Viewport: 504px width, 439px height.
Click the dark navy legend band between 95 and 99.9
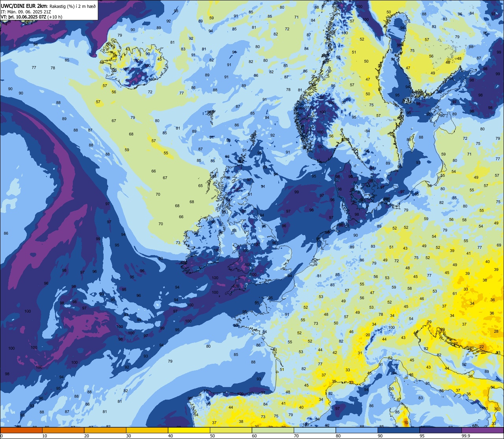(441, 430)
